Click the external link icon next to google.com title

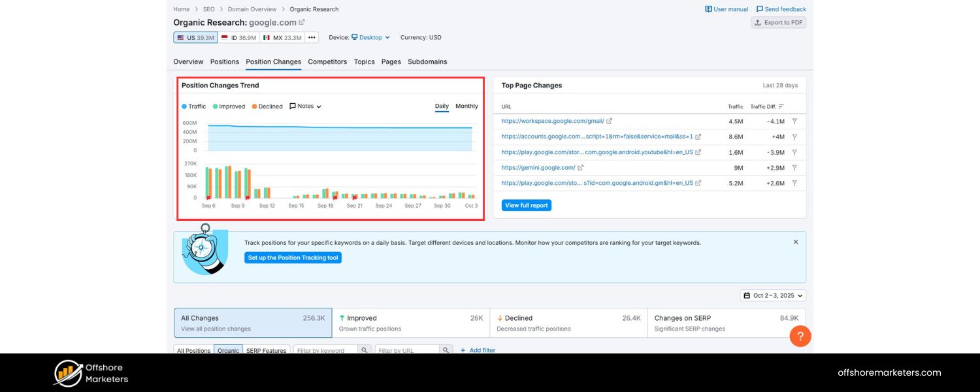pyautogui.click(x=302, y=22)
